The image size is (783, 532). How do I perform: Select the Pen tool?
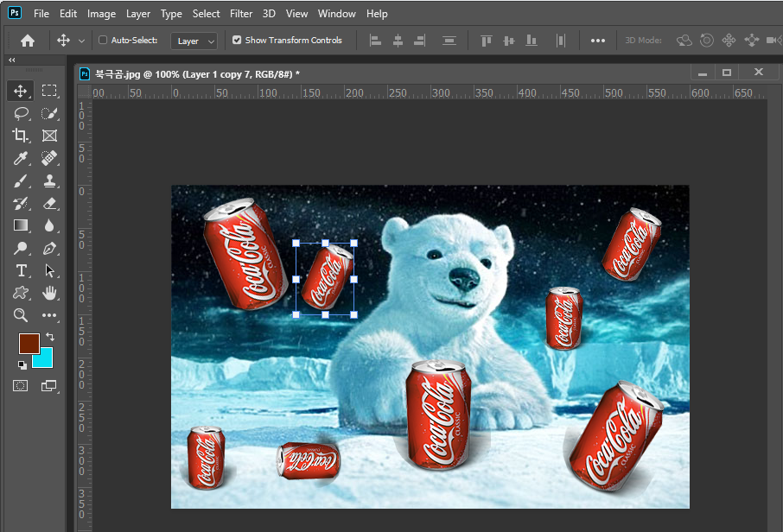[49, 248]
